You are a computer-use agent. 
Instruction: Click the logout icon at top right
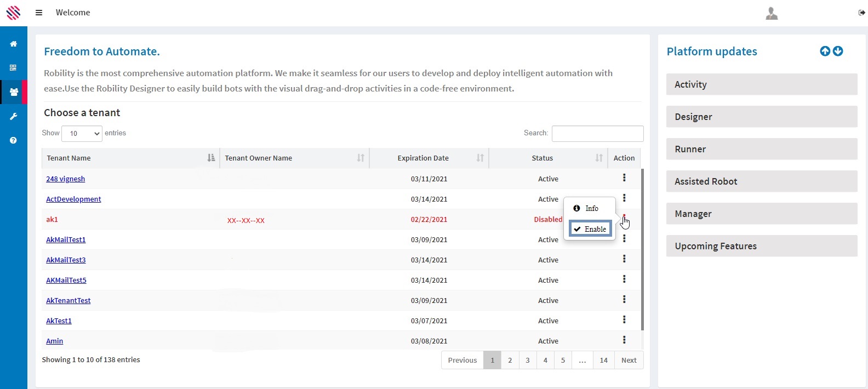coord(861,13)
